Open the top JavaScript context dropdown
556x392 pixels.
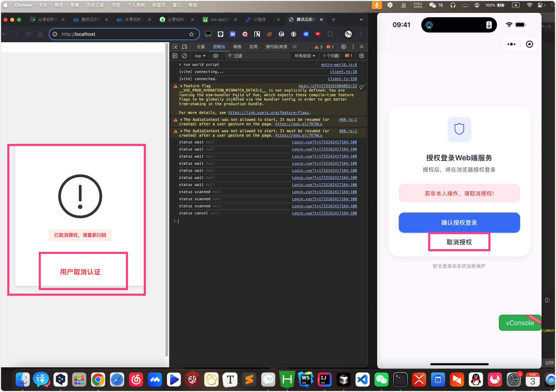[x=200, y=56]
